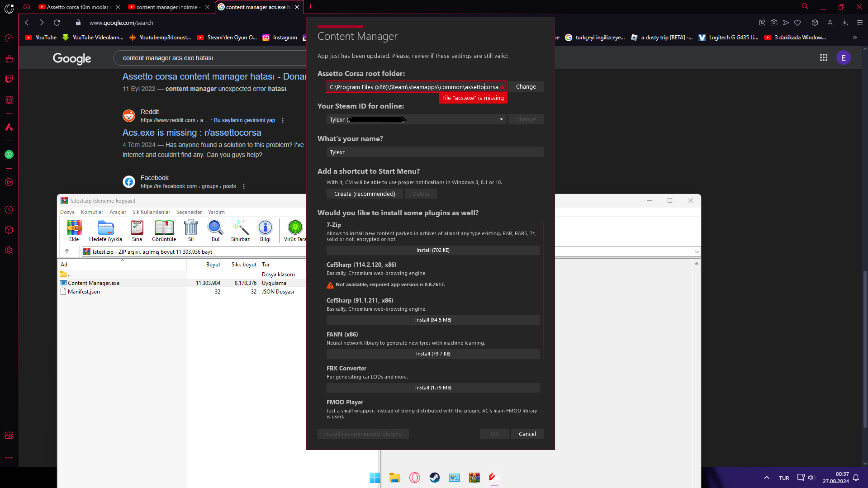Open the browser downloads icon
The height and width of the screenshot is (488, 868).
click(x=844, y=23)
